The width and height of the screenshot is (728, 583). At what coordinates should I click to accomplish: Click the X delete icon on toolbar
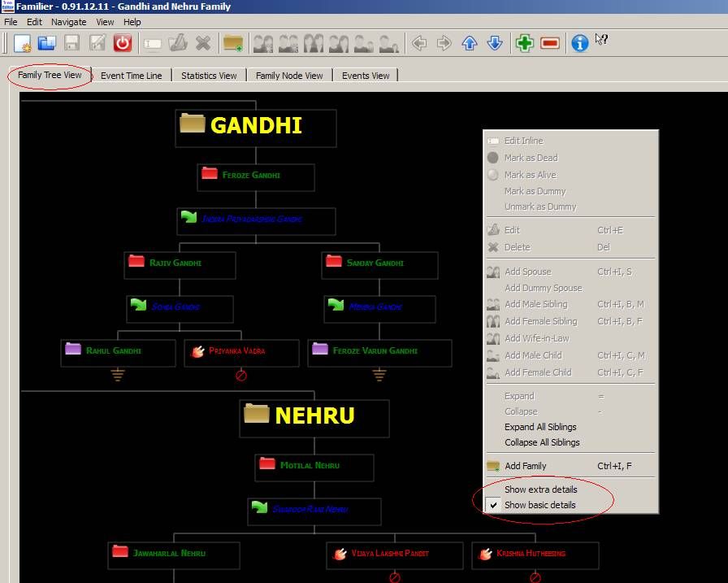click(x=202, y=43)
